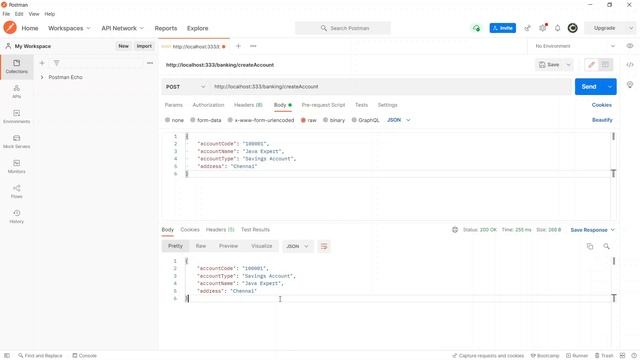Viewport: 640px width, 360px height.
Task: Open the settings gear icon in header
Action: click(542, 28)
